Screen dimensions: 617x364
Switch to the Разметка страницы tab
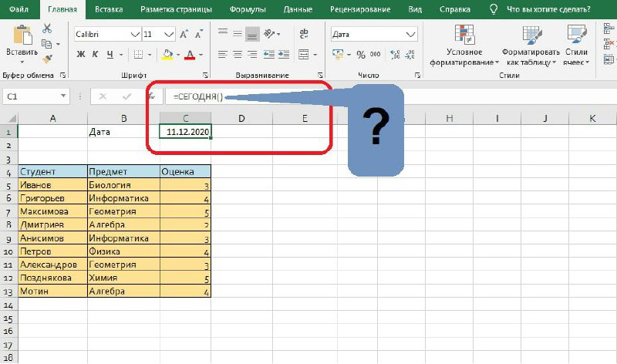(x=176, y=9)
